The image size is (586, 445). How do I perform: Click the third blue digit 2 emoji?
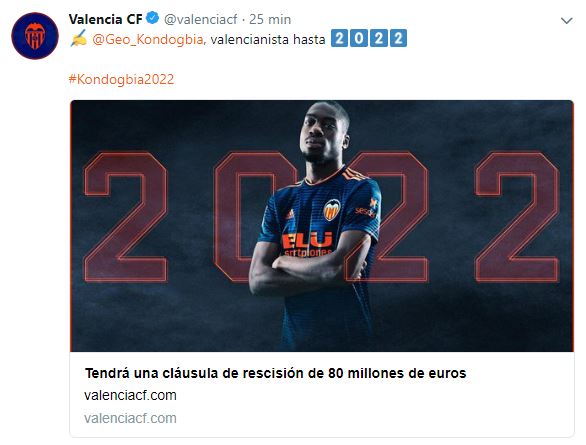379,38
